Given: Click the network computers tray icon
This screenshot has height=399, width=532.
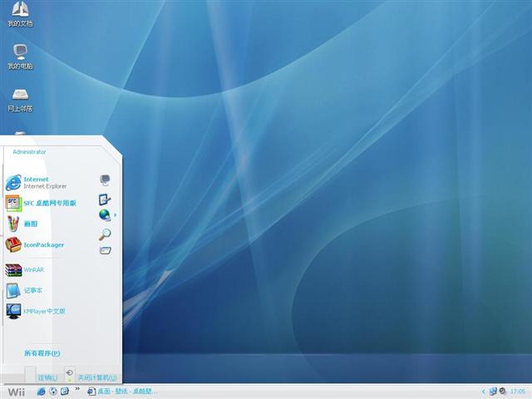Looking at the screenshot, I should click(493, 392).
